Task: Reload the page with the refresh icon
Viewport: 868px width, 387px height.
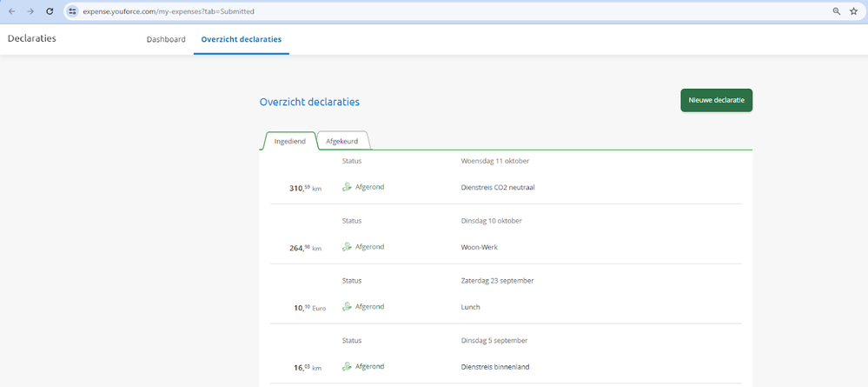Action: 50,11
